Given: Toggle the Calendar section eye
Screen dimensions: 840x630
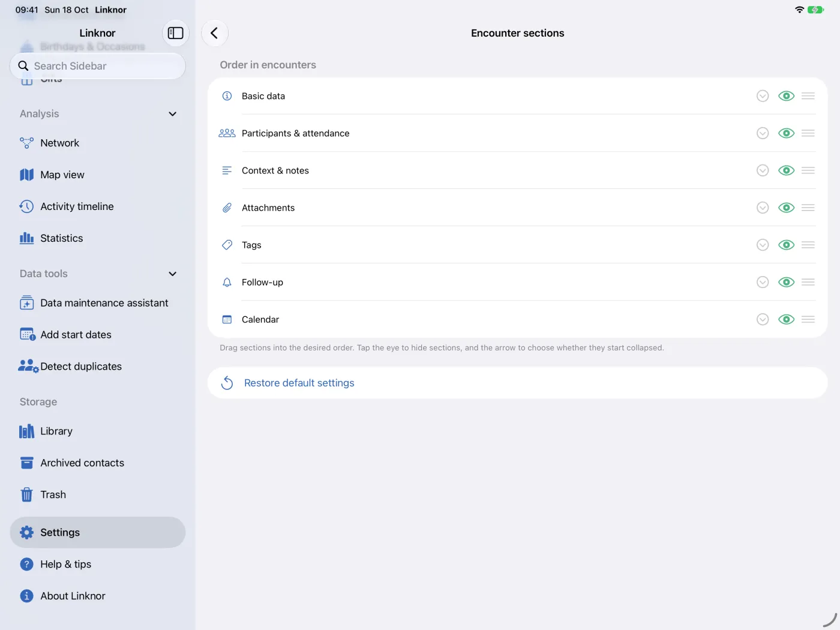Looking at the screenshot, I should 786,319.
